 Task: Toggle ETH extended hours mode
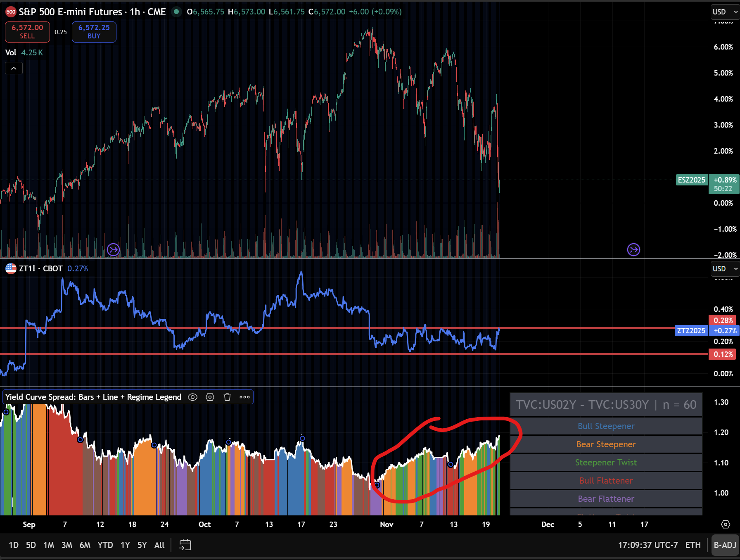(x=693, y=545)
